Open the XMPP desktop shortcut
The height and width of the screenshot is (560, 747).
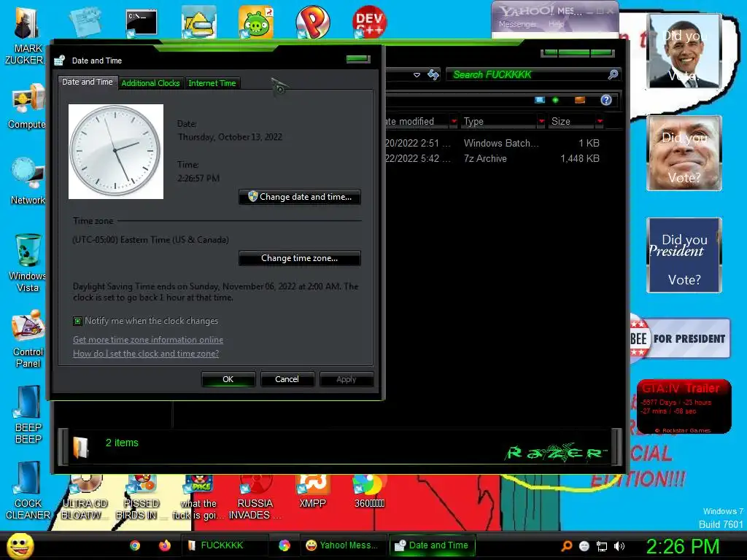click(312, 491)
